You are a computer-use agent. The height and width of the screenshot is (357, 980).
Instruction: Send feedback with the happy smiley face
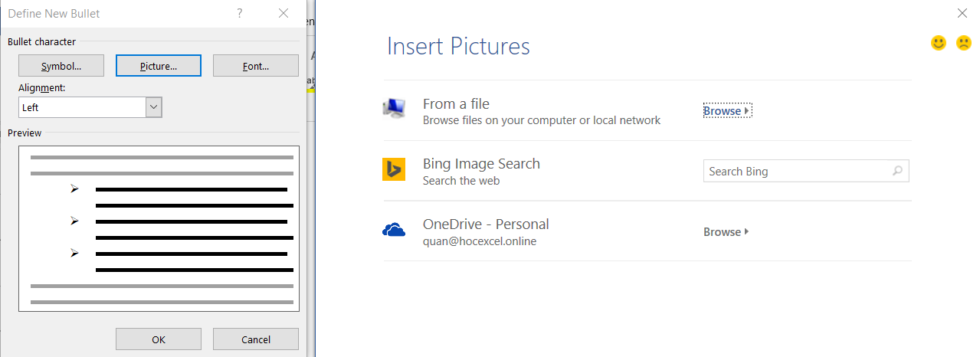(939, 43)
